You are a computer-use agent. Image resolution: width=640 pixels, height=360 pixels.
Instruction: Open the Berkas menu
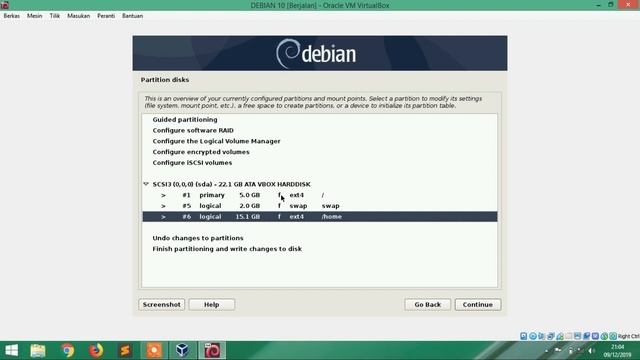pyautogui.click(x=11, y=16)
